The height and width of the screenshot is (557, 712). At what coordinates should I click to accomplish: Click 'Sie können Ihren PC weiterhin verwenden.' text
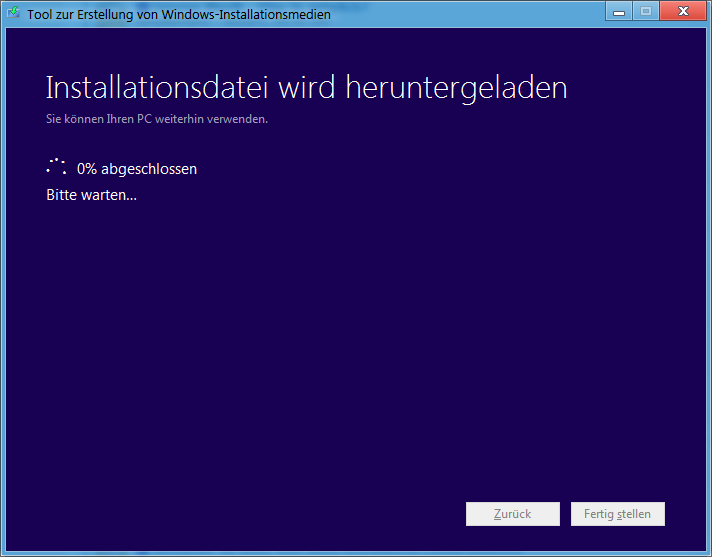pyautogui.click(x=157, y=119)
